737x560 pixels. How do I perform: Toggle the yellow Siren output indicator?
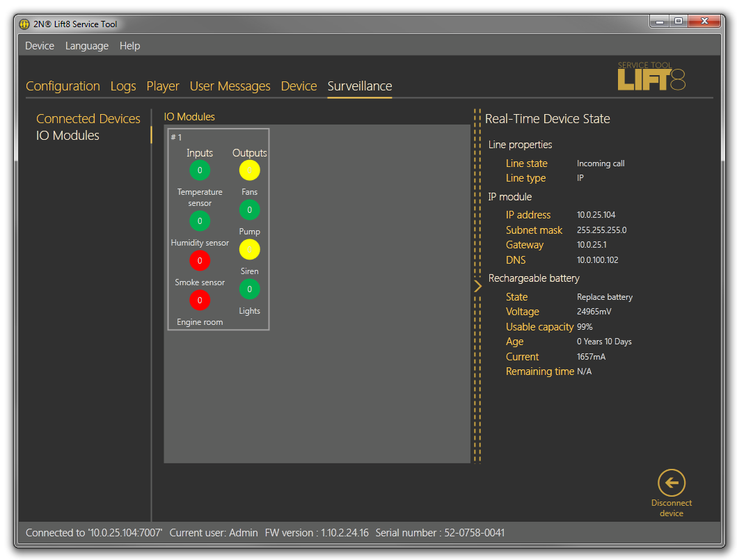249,249
